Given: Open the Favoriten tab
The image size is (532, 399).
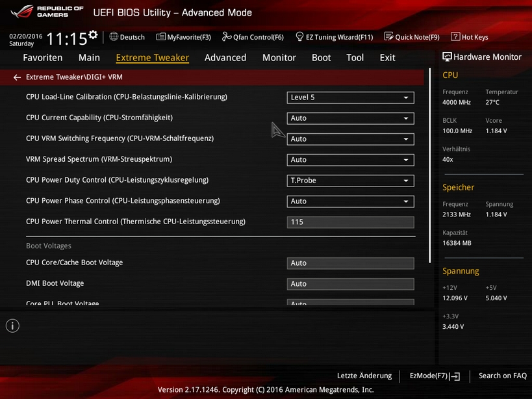Looking at the screenshot, I should (x=43, y=58).
